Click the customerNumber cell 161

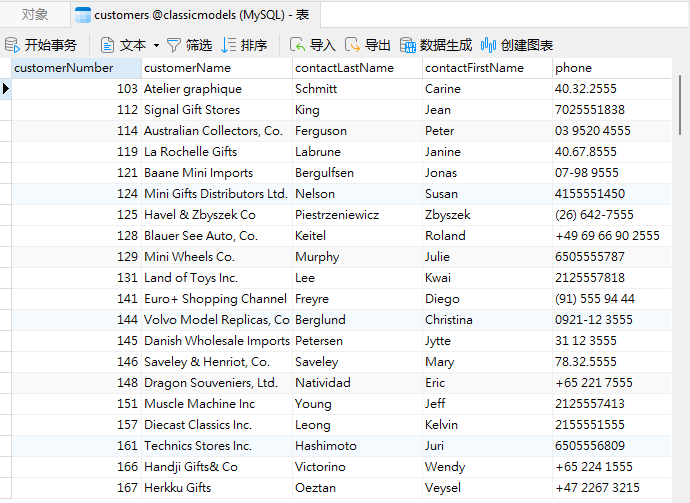click(76, 446)
